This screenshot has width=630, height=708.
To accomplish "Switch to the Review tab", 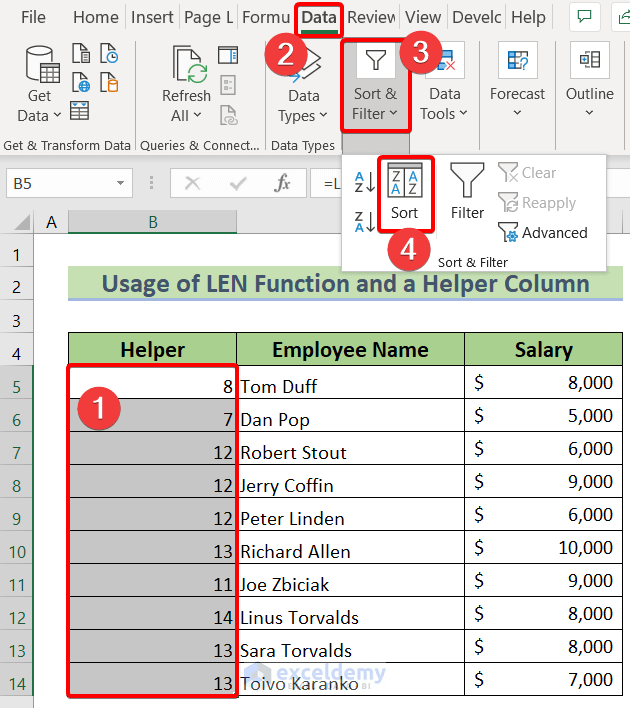I will pyautogui.click(x=371, y=17).
